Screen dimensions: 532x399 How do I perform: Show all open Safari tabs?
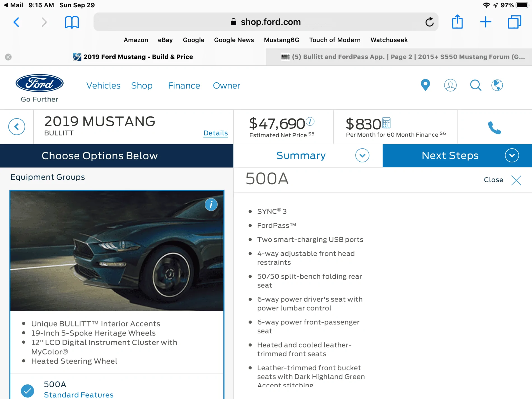514,22
